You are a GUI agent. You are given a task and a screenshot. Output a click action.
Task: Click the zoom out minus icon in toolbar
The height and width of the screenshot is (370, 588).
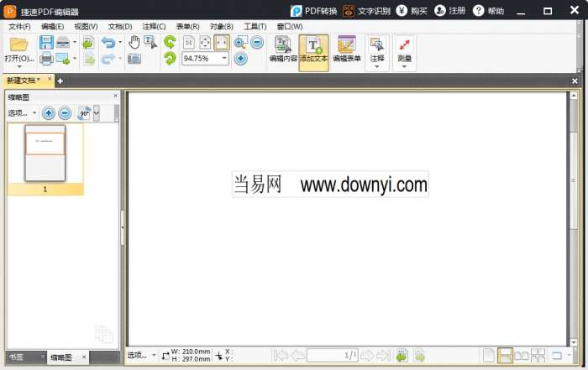(x=257, y=42)
